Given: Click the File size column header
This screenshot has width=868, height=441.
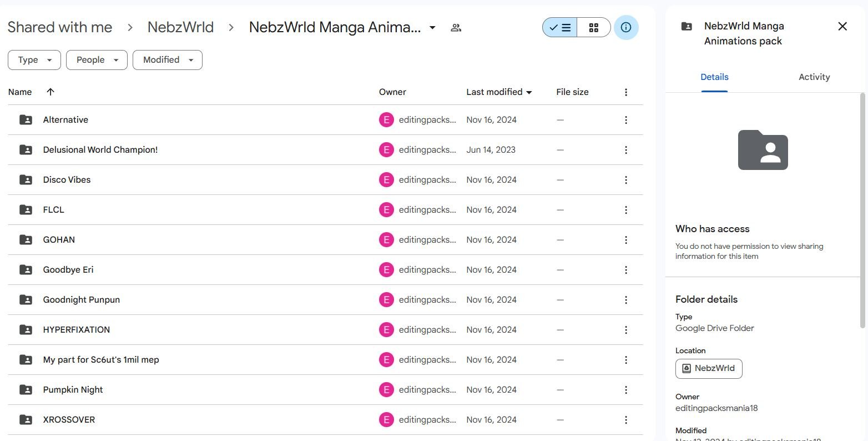Looking at the screenshot, I should [x=572, y=92].
